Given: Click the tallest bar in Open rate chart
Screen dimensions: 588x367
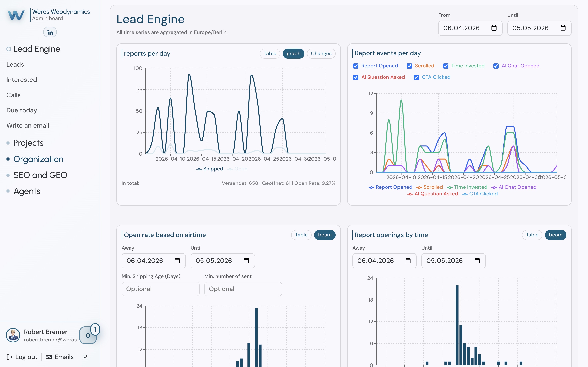Looking at the screenshot, I should [256, 338].
